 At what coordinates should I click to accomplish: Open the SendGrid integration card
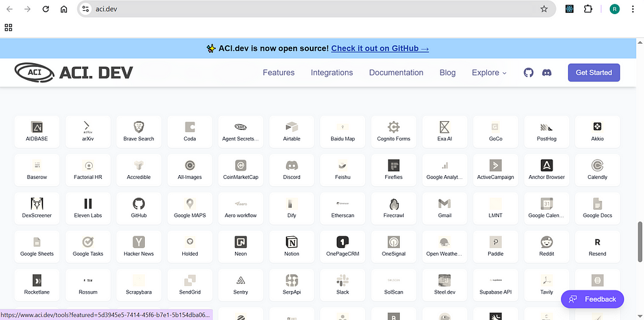[x=190, y=285]
